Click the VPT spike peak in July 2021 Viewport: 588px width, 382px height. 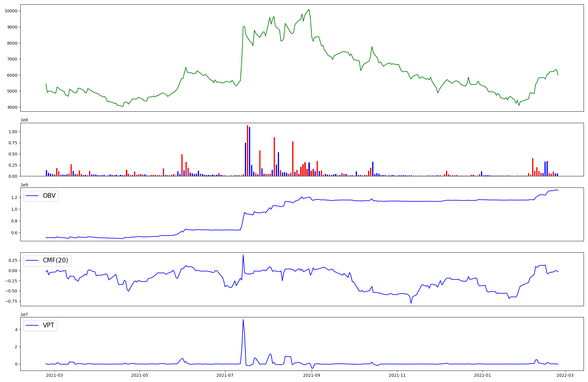click(243, 320)
